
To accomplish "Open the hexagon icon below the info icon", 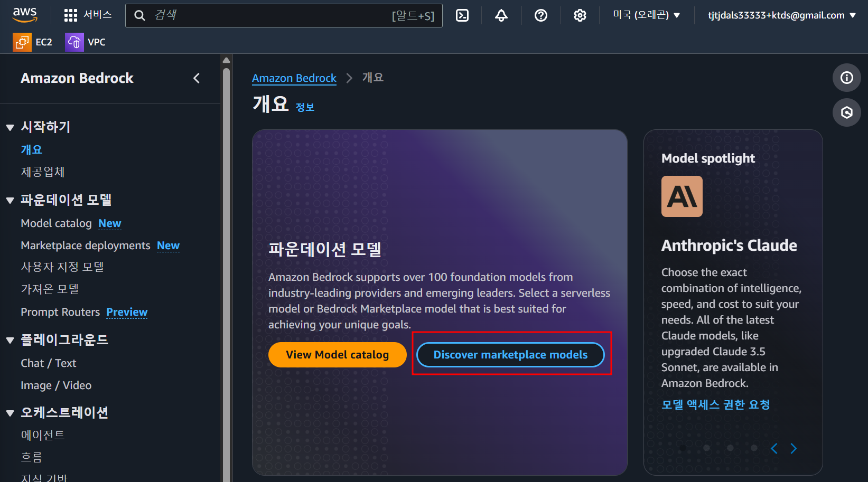I will [x=847, y=112].
